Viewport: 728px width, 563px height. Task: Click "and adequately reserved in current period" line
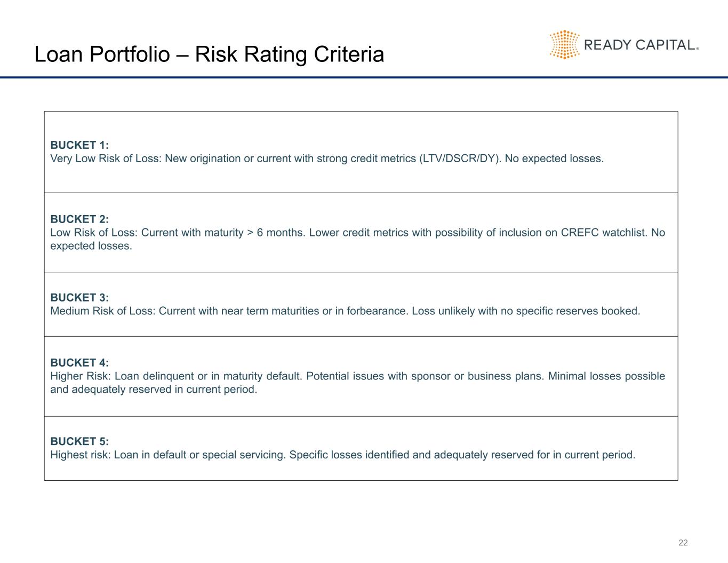(x=154, y=390)
